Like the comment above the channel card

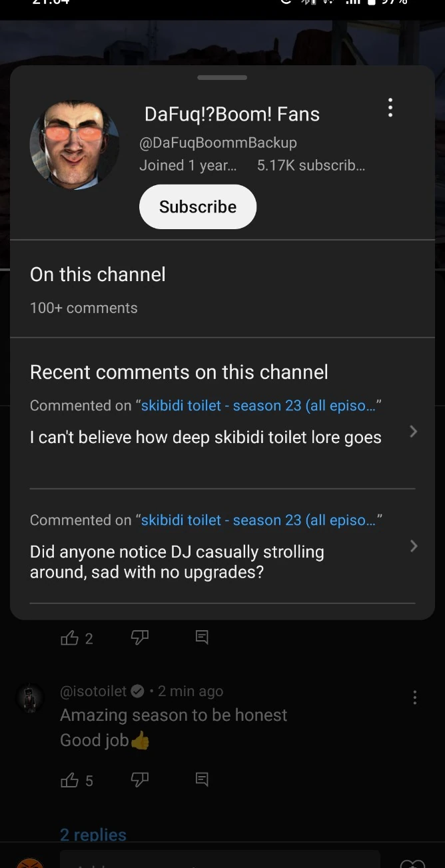coord(70,638)
